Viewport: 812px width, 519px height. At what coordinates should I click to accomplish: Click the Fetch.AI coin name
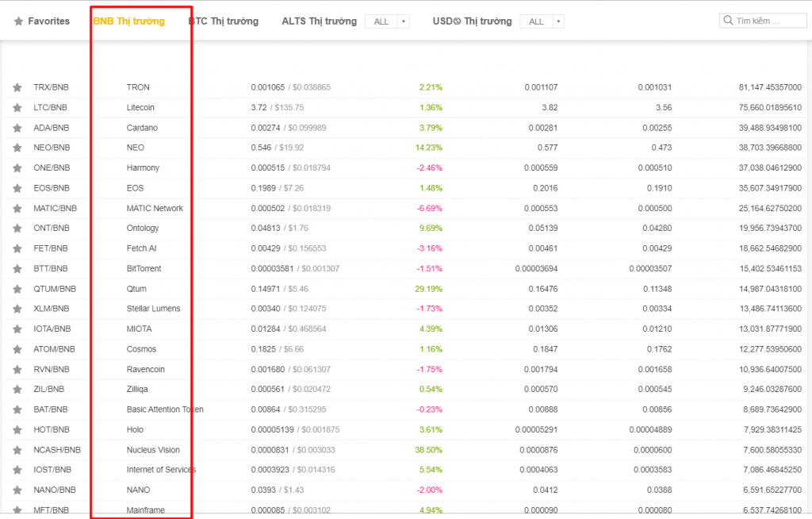141,248
